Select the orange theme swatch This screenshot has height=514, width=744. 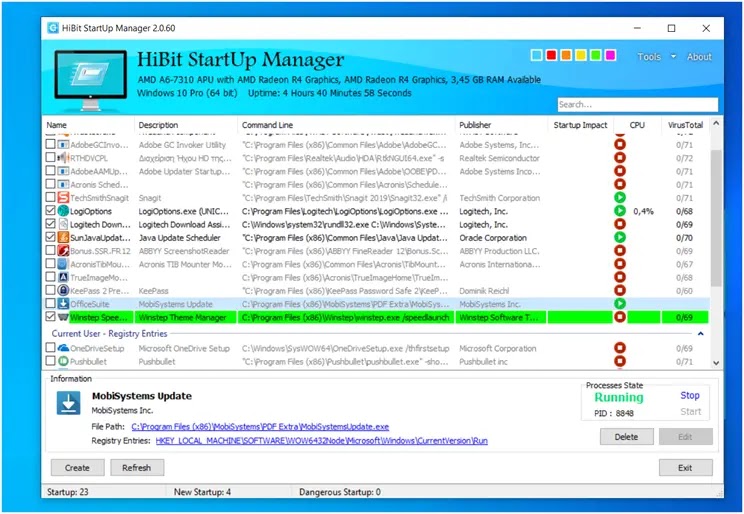click(566, 56)
